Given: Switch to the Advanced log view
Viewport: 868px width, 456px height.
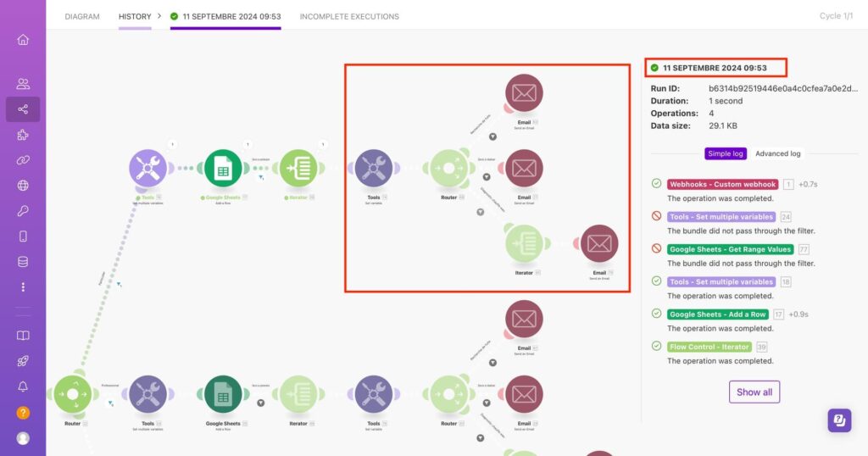Looking at the screenshot, I should 778,153.
